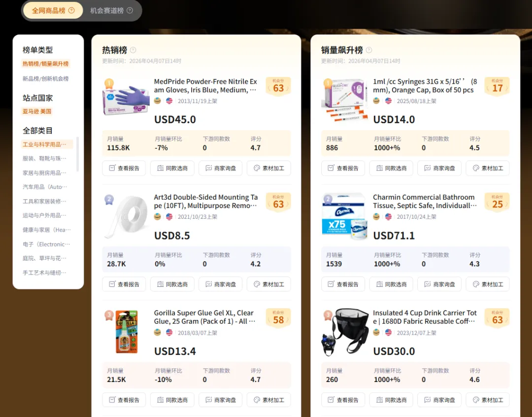
Task: Open 1ml Syringes product thumbnail
Action: (x=345, y=100)
